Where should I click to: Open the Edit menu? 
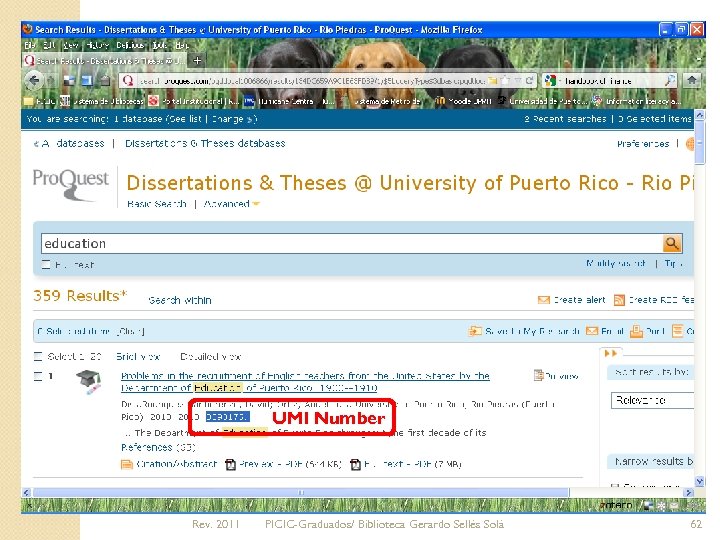point(49,45)
